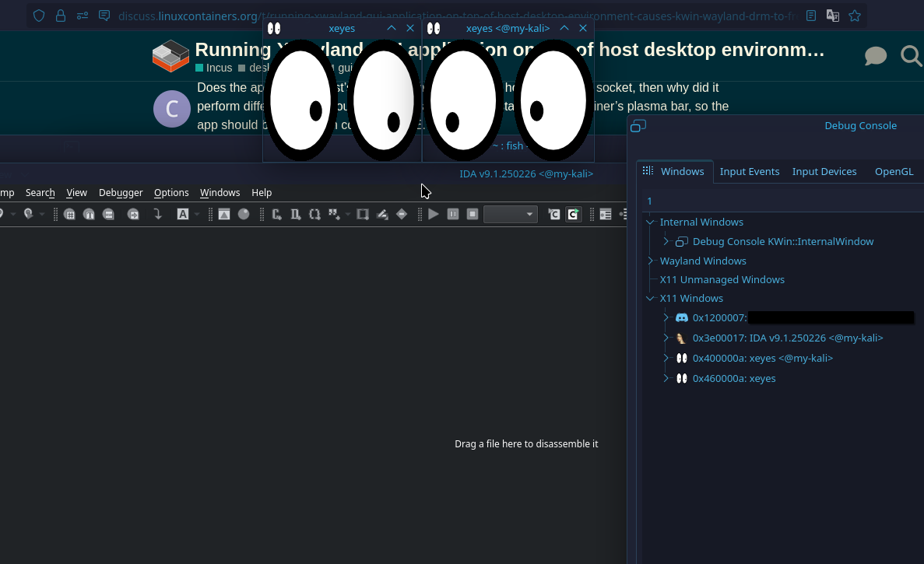Image resolution: width=924 pixels, height=564 pixels.
Task: Open the forum search magnifier icon
Action: tap(911, 56)
